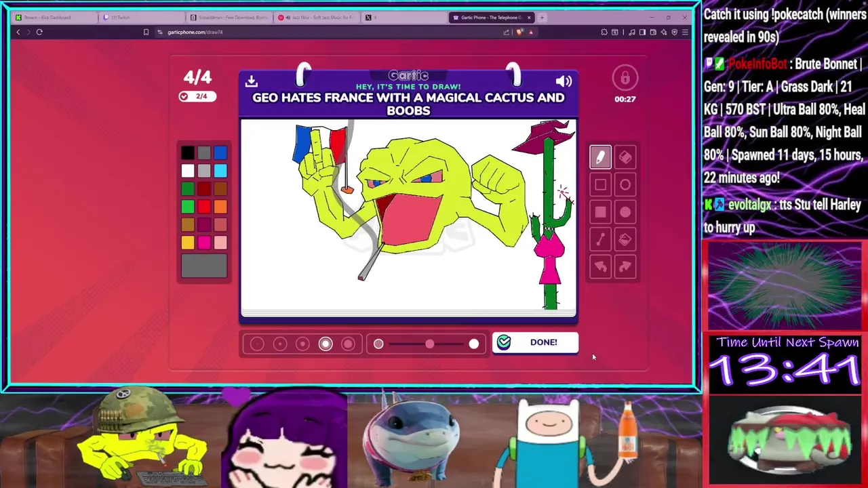Screen dimensions: 868x488
Task: Set opacity to minimum on slider left end
Action: coord(378,344)
